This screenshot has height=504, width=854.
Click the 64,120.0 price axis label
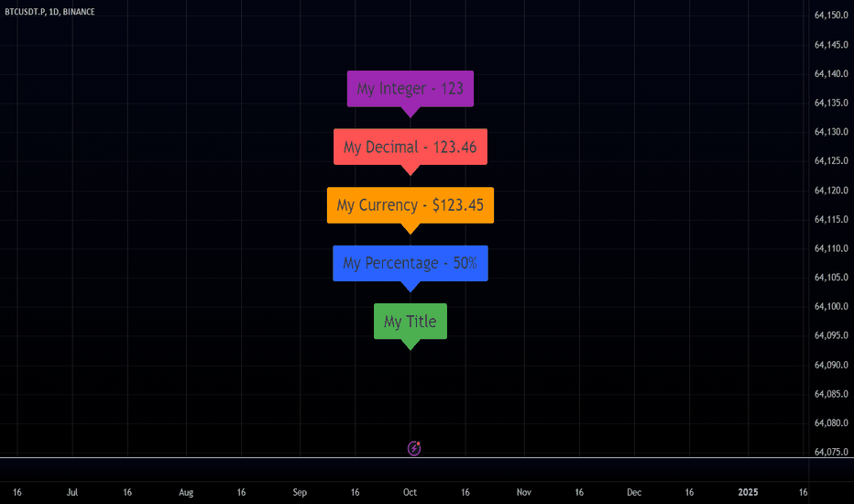tap(831, 191)
